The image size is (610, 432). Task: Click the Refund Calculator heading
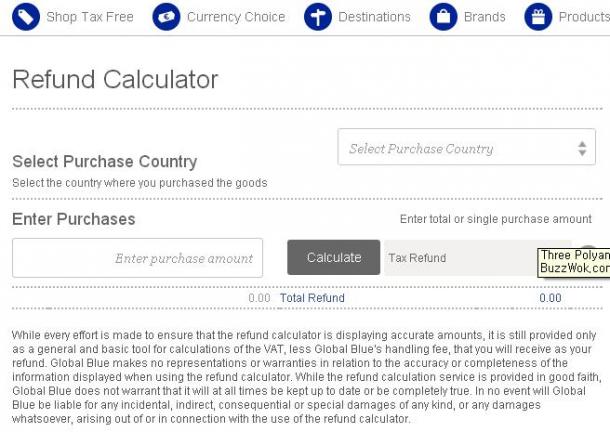115,79
